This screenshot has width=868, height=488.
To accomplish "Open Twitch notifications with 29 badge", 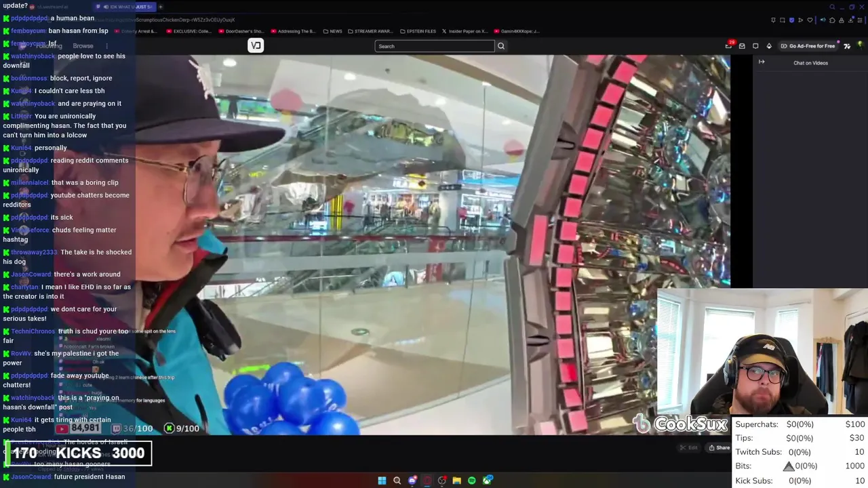I will [729, 45].
